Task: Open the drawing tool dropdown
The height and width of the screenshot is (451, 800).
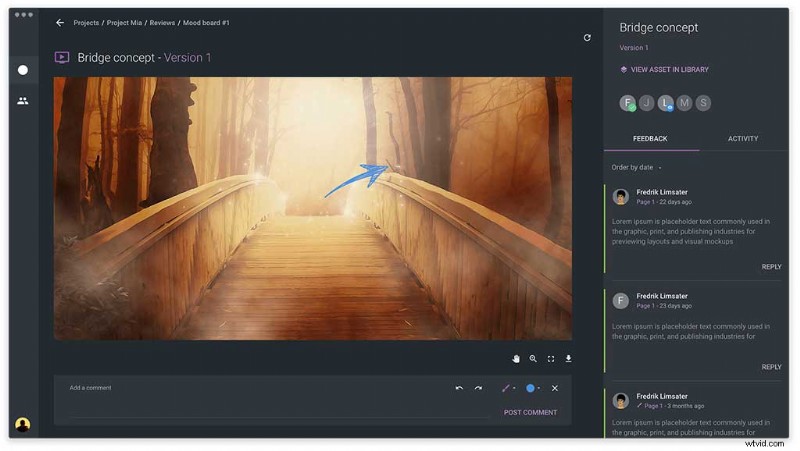Action: pos(508,388)
